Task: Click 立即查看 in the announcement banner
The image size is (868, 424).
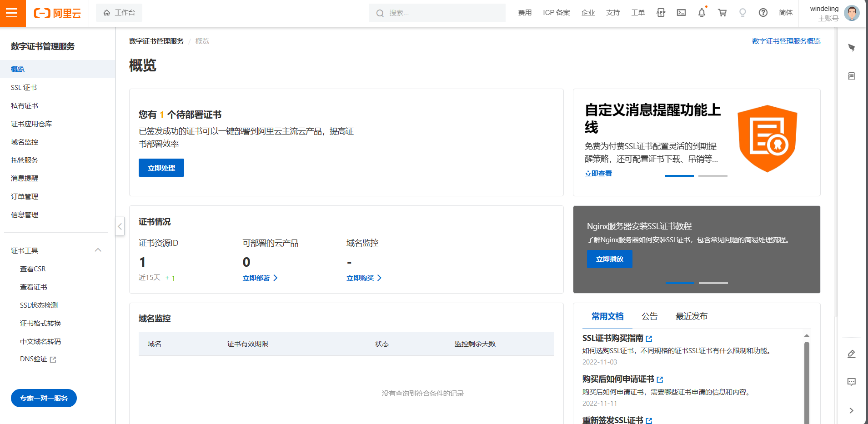Action: pos(598,174)
